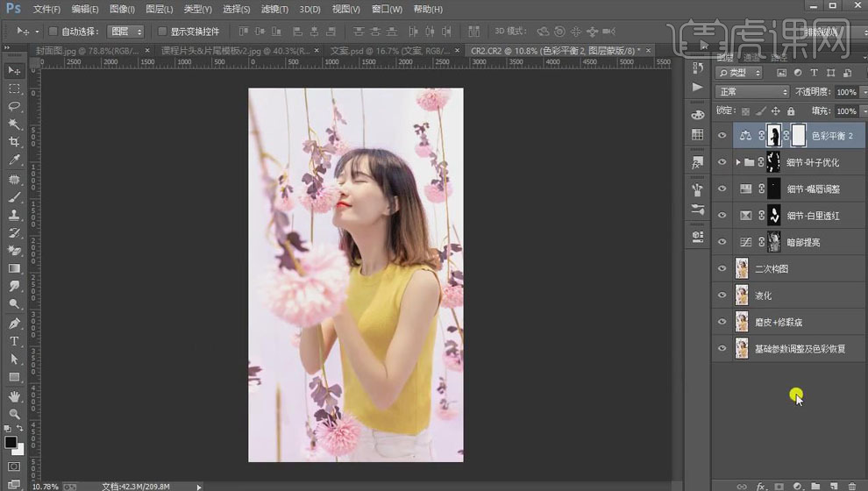Enable the 自动选择 checkbox
The height and width of the screenshot is (491, 868).
point(53,32)
